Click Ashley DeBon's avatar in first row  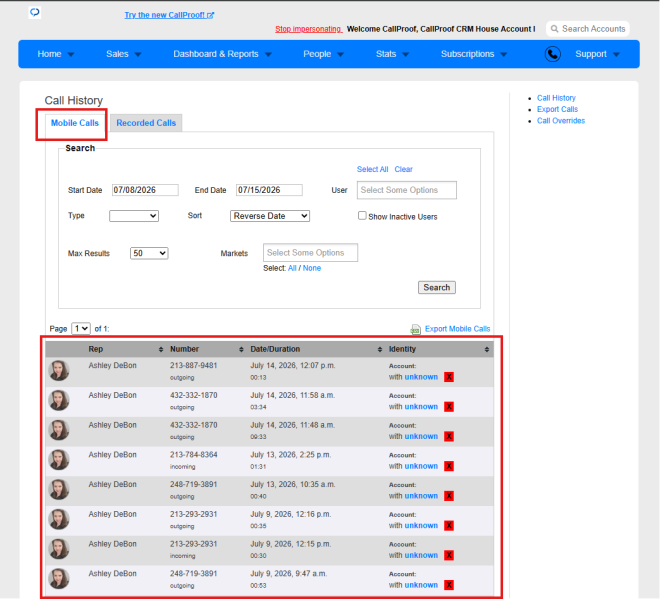59,370
